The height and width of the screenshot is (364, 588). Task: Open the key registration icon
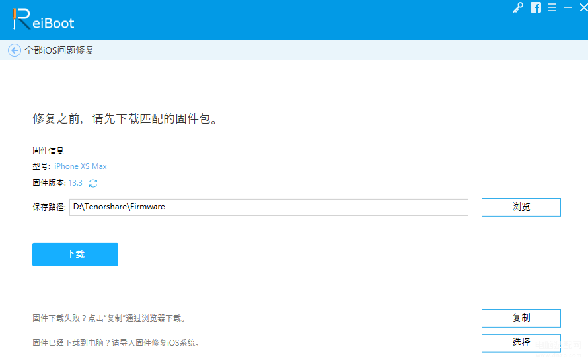coord(518,7)
